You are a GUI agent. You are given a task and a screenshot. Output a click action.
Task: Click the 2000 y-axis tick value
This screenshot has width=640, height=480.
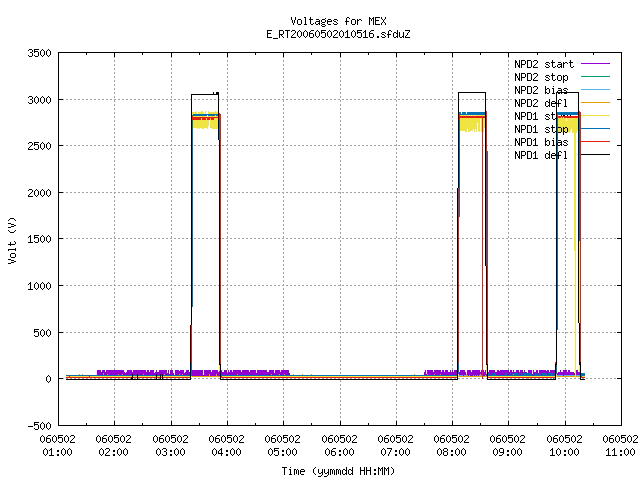39,193
